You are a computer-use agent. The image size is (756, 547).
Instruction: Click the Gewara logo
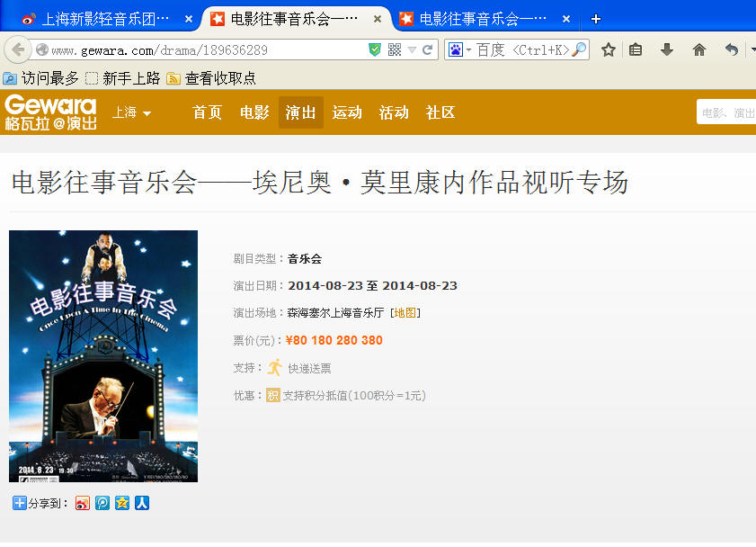(x=50, y=112)
